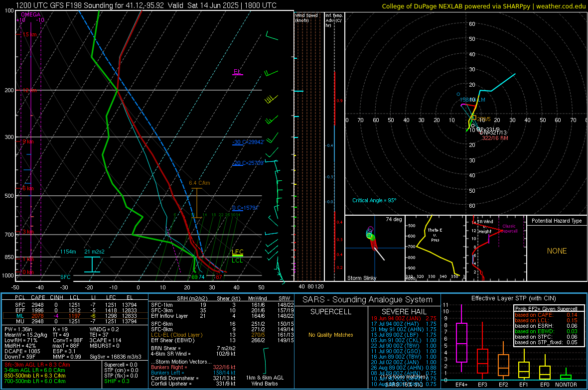Click the "Supercell = 0.0" composite value
The image size is (588, 390).
[x=121, y=365]
